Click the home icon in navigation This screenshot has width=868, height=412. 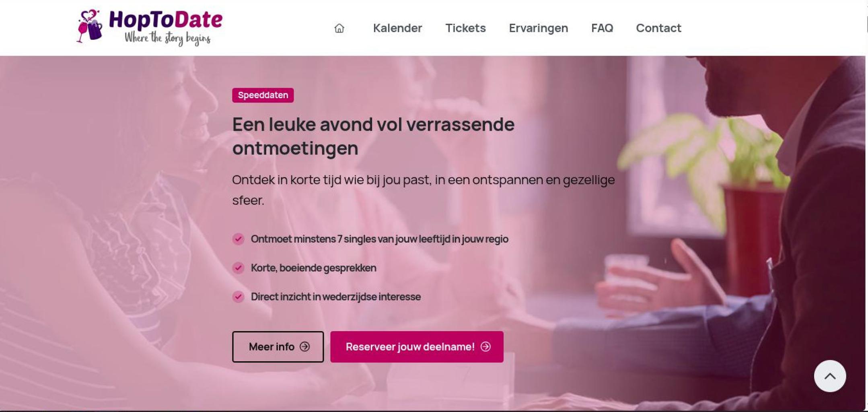point(339,28)
